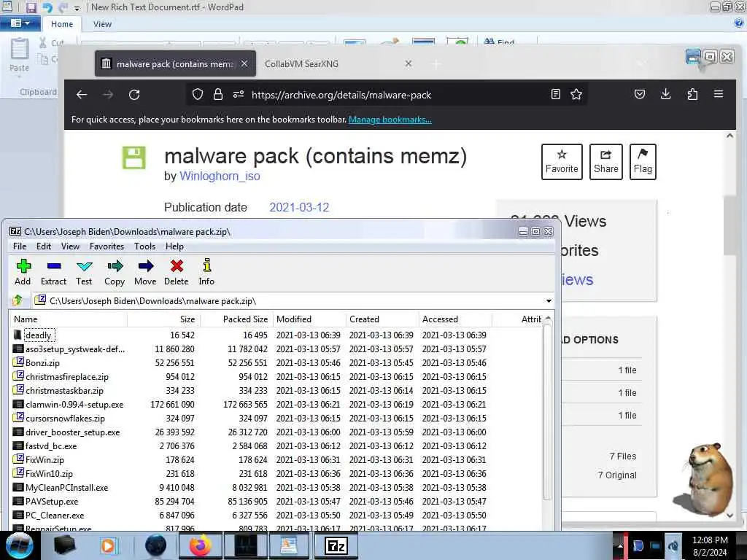747x560 pixels.
Task: Open the WordPad application menu dropdown
Action: (x=20, y=23)
